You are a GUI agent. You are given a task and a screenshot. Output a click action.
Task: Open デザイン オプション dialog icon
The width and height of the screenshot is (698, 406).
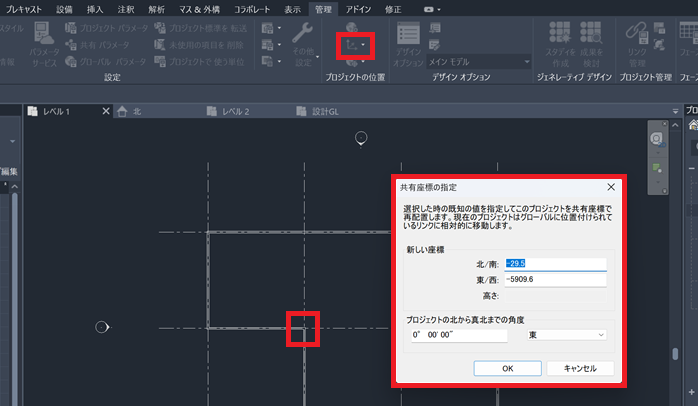click(x=408, y=45)
